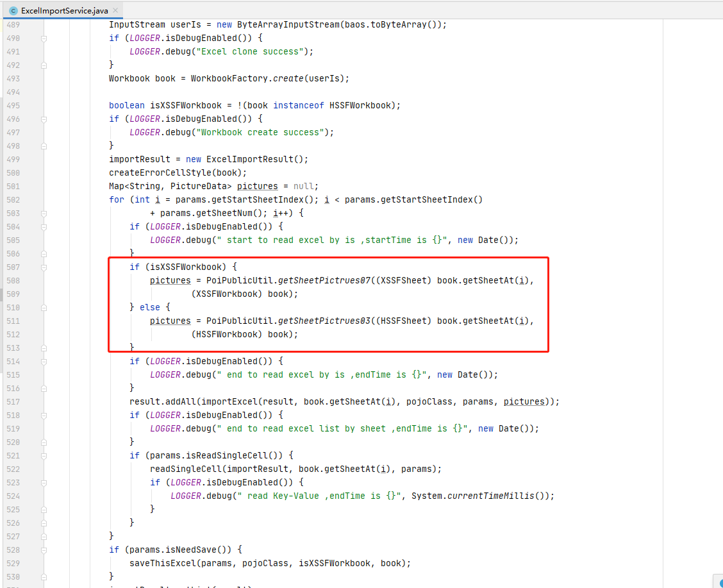Click the "read Key-Value" debug string

click(x=319, y=496)
